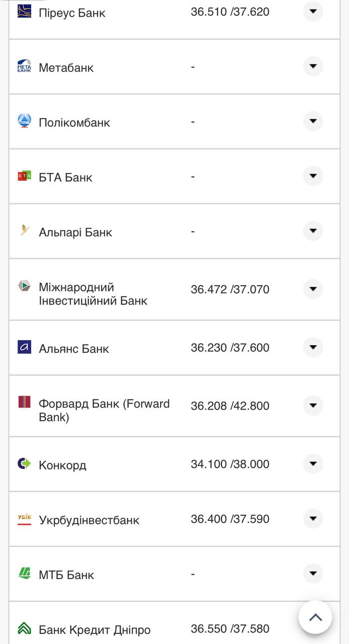Click the БТА Банк logo icon
The image size is (349, 644).
pyautogui.click(x=24, y=176)
